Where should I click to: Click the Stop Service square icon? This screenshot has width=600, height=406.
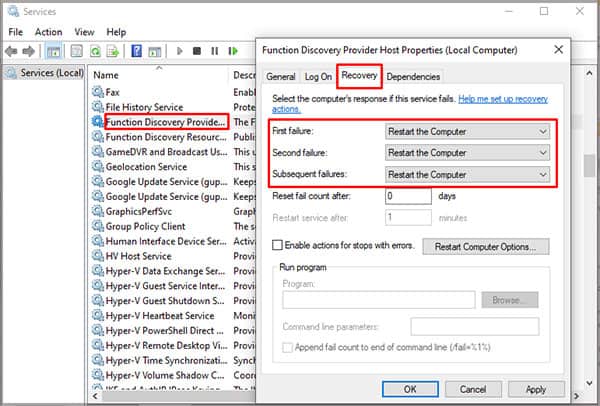point(197,51)
